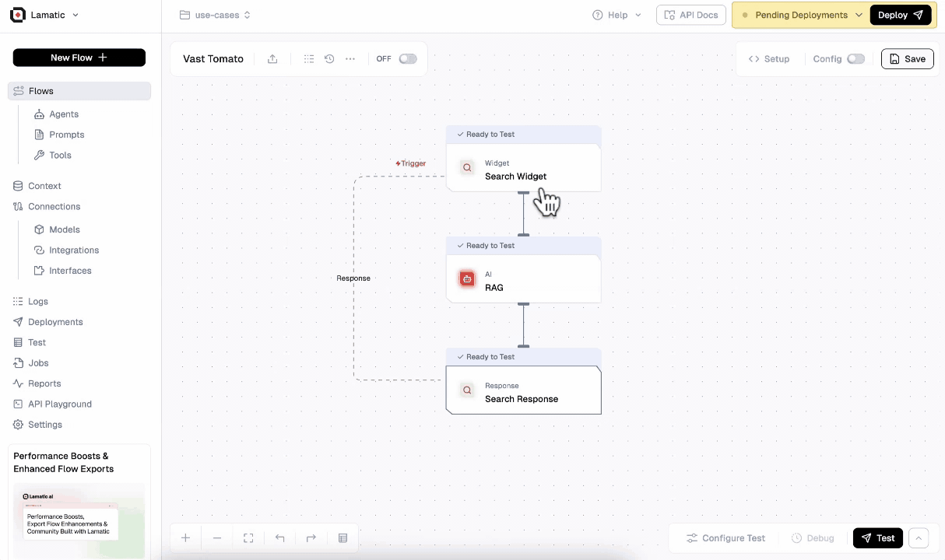Zoom out with the minus icon
Screen dimensions: 945x560
tap(217, 538)
